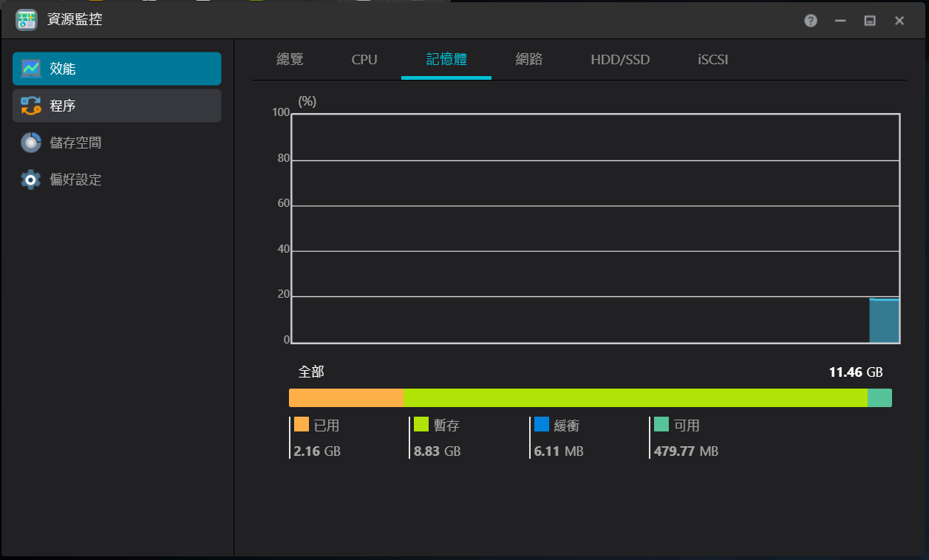Screen dimensions: 929x560
Task: Switch to the CPU tab
Action: pos(364,60)
